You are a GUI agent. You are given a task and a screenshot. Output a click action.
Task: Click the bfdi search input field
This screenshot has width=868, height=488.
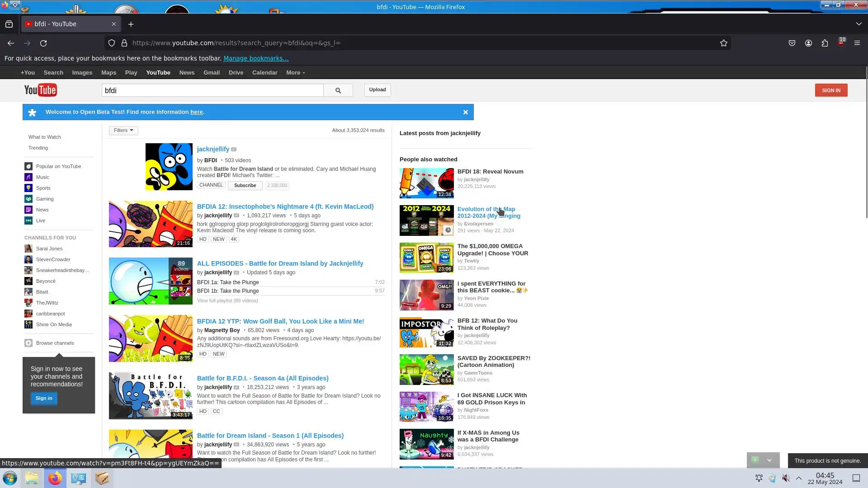212,90
